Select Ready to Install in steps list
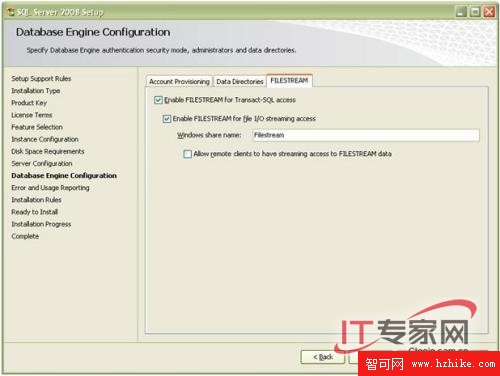 pyautogui.click(x=35, y=212)
